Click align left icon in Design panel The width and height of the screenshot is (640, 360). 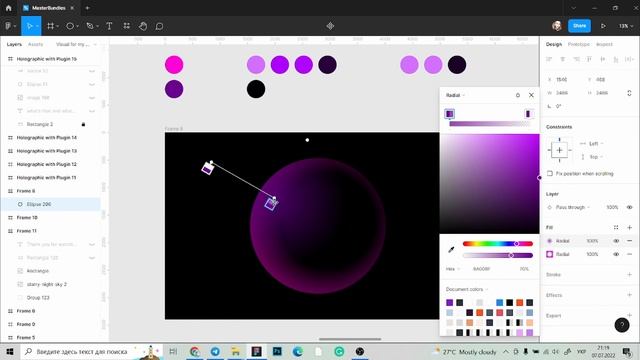pos(549,59)
